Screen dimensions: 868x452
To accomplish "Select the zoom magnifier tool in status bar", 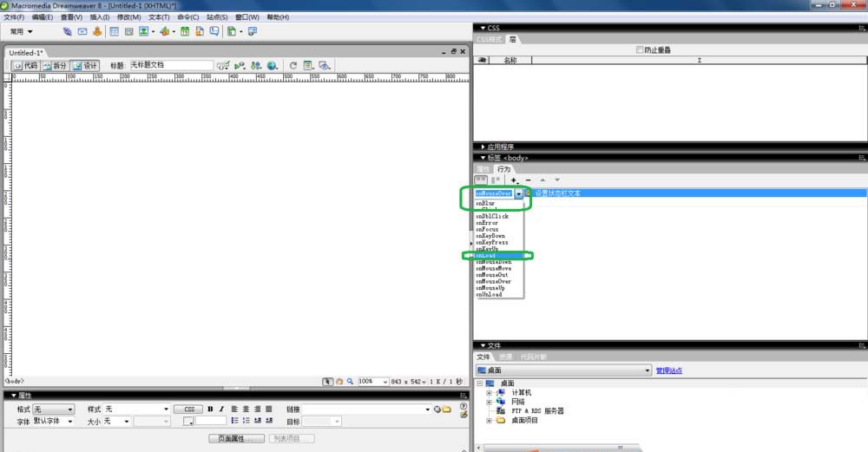I will point(350,381).
